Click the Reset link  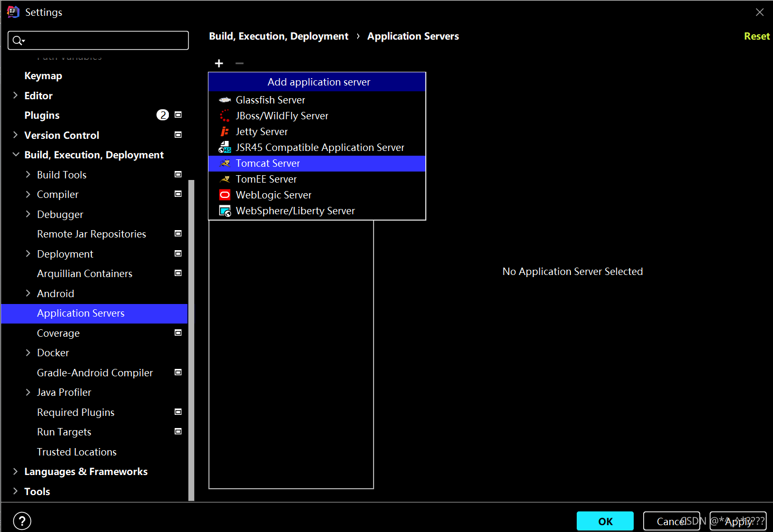(x=757, y=36)
